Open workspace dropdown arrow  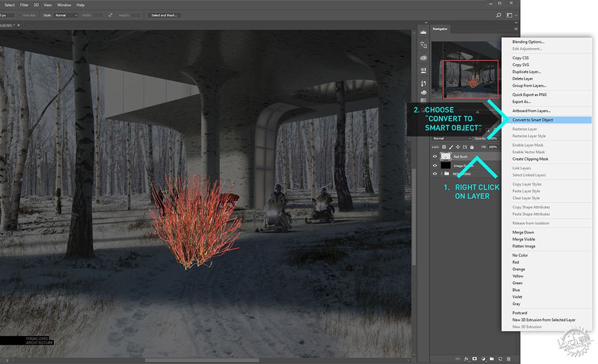tap(516, 16)
